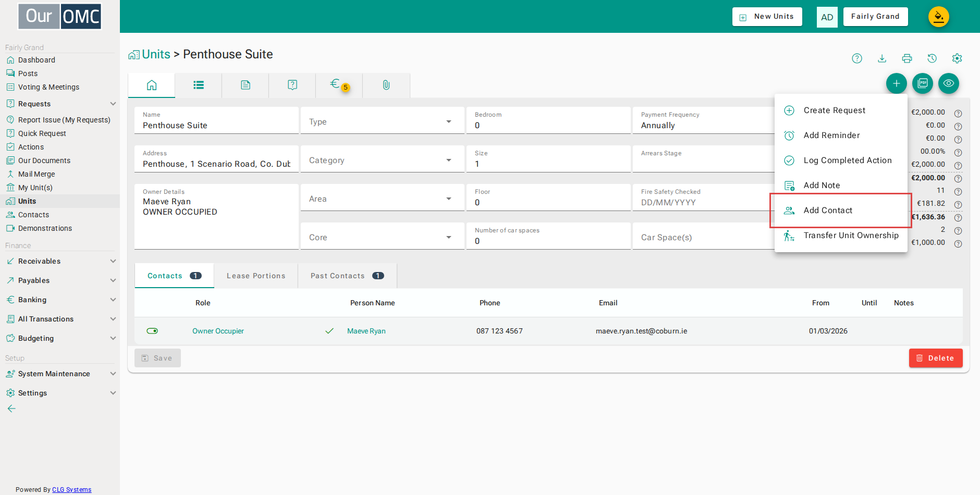Open the home tab of the unit
The image size is (980, 495).
pyautogui.click(x=152, y=85)
